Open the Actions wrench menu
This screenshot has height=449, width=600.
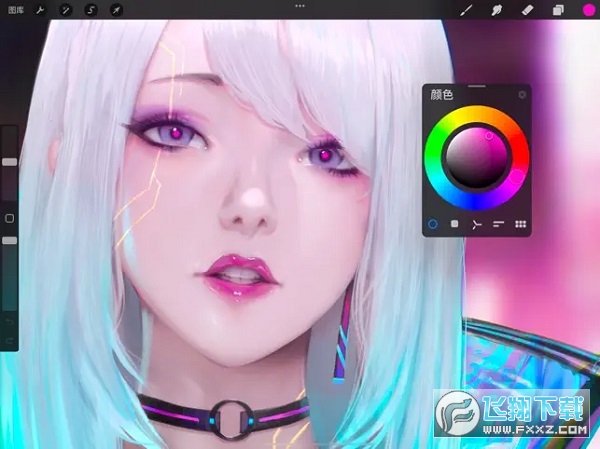pyautogui.click(x=40, y=10)
